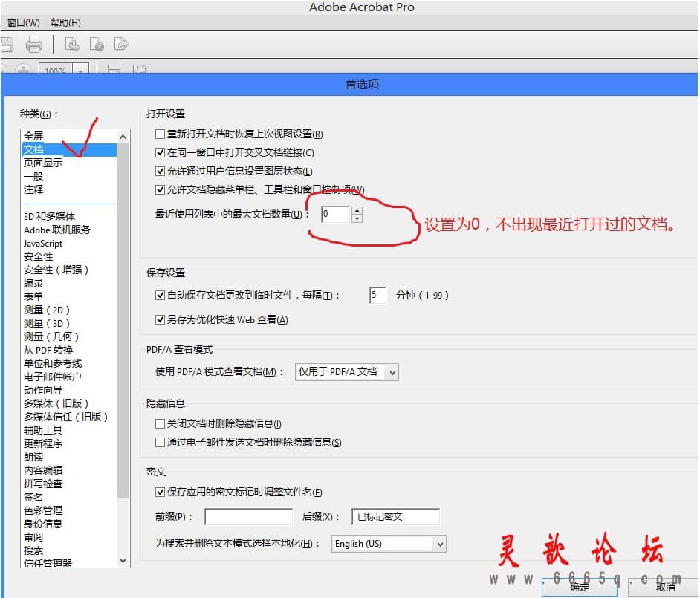
Task: Confirm preferences with the 确定 button
Action: pos(580,588)
